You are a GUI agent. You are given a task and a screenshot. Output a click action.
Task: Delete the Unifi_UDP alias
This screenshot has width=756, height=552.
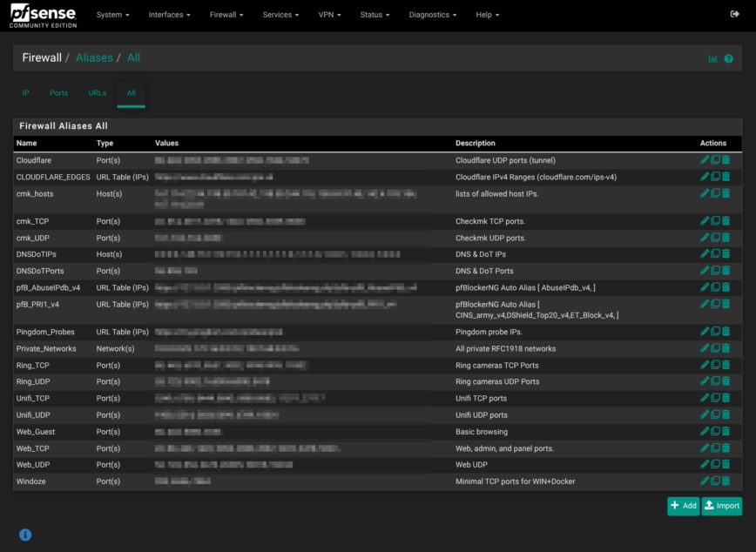(726, 414)
